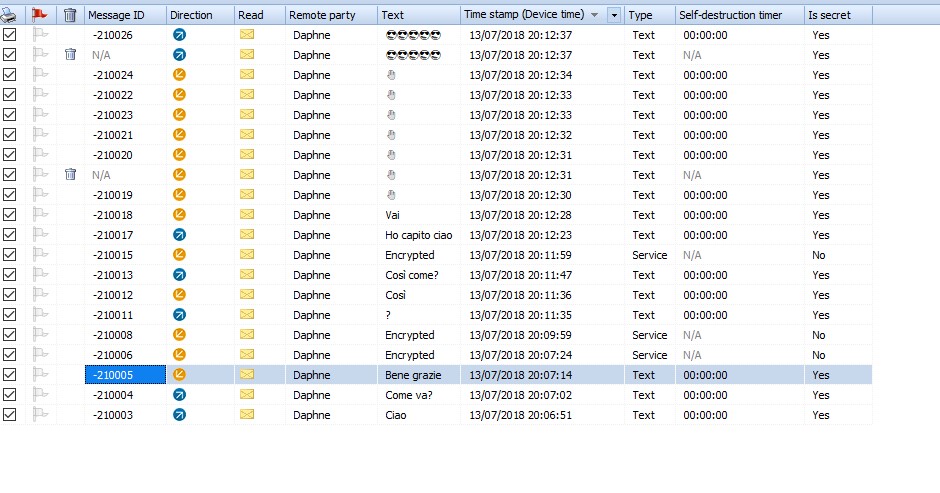This screenshot has height=493, width=940.
Task: Uncheck the checkbox for message -210022
Action: [10, 95]
